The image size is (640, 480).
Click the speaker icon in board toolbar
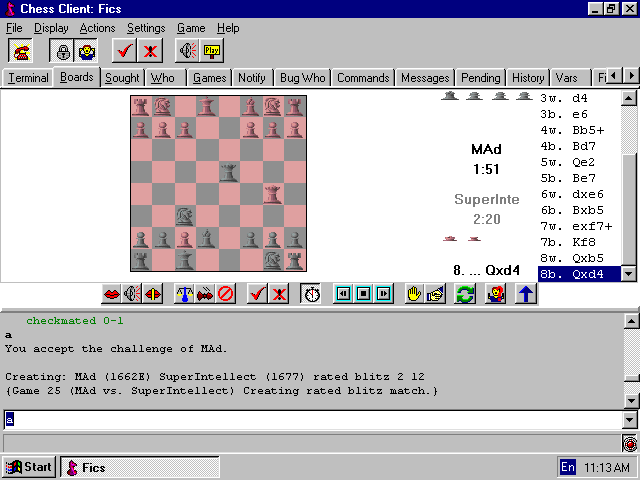click(x=132, y=294)
